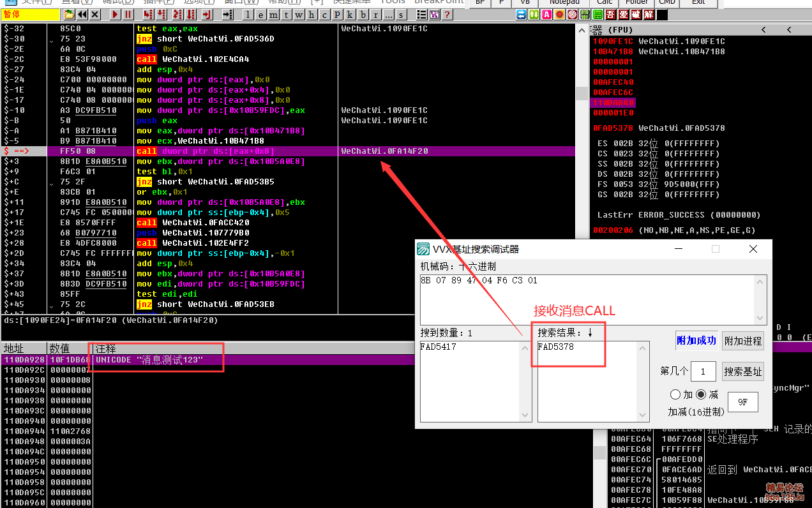This screenshot has height=508, width=812.
Task: Click the stack pane scrollbar thumb
Action: [x=600, y=453]
